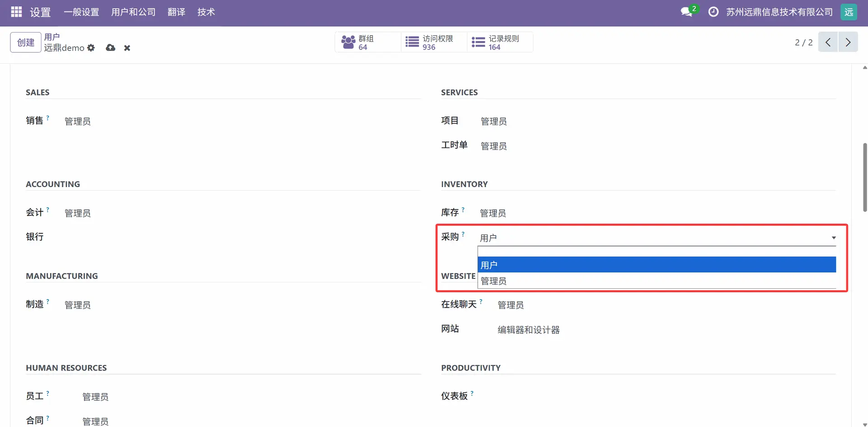This screenshot has height=427, width=868.
Task: Click the 创建 button
Action: [26, 42]
